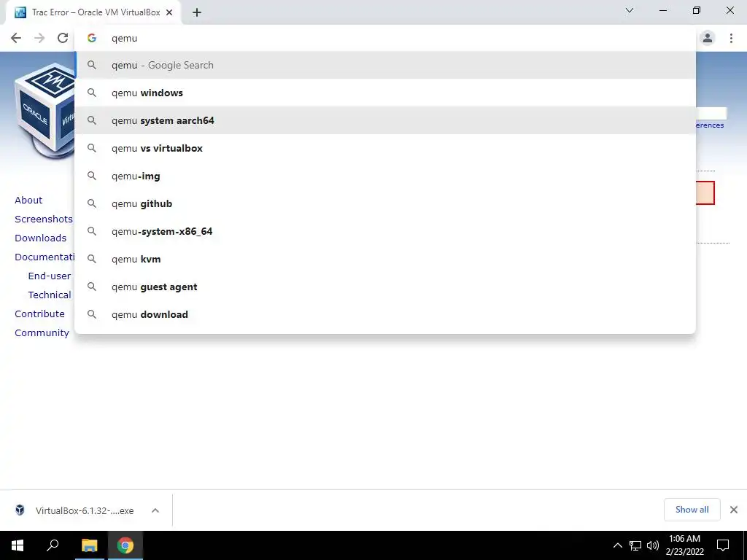Click the VirtualBox cube logo
This screenshot has height=560, width=747.
point(44,111)
